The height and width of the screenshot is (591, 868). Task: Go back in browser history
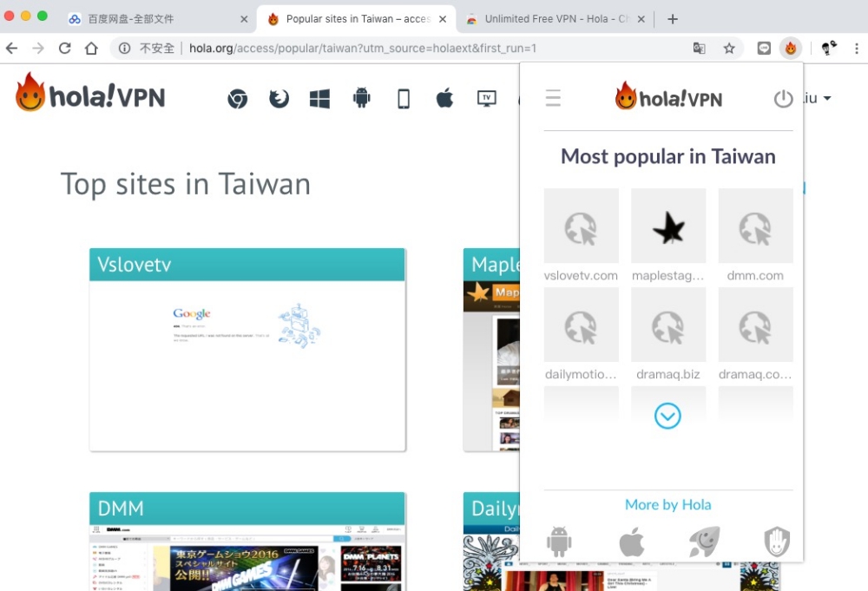11,48
